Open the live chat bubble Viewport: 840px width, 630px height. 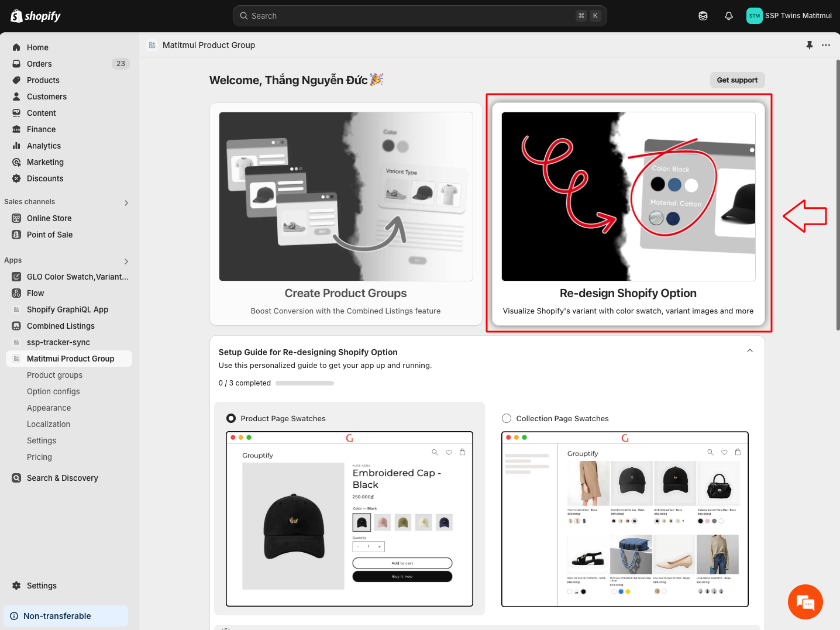click(x=805, y=602)
